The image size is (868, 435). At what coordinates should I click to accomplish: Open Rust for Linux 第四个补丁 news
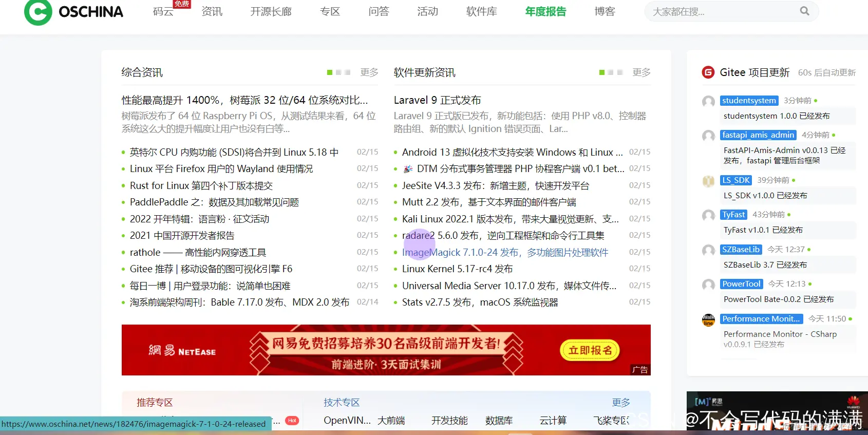click(x=201, y=186)
